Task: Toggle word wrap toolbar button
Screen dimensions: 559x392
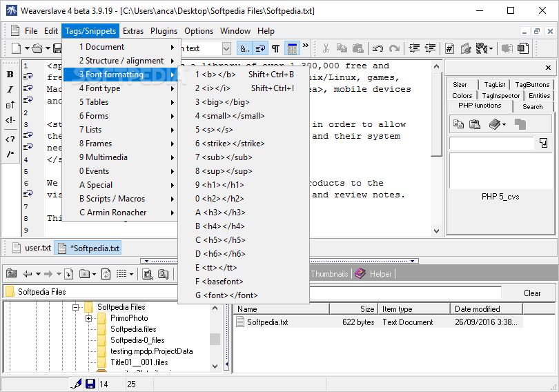Action: [260, 48]
